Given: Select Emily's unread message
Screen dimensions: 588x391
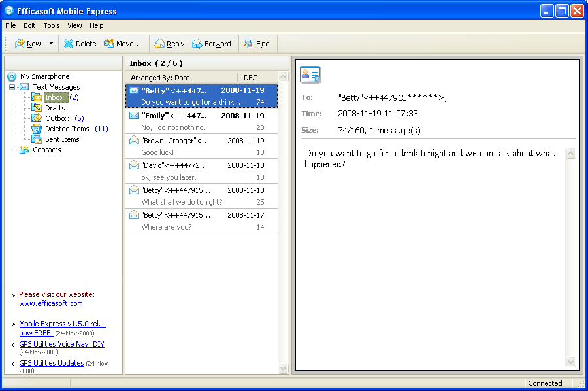Looking at the screenshot, I should tap(201, 121).
